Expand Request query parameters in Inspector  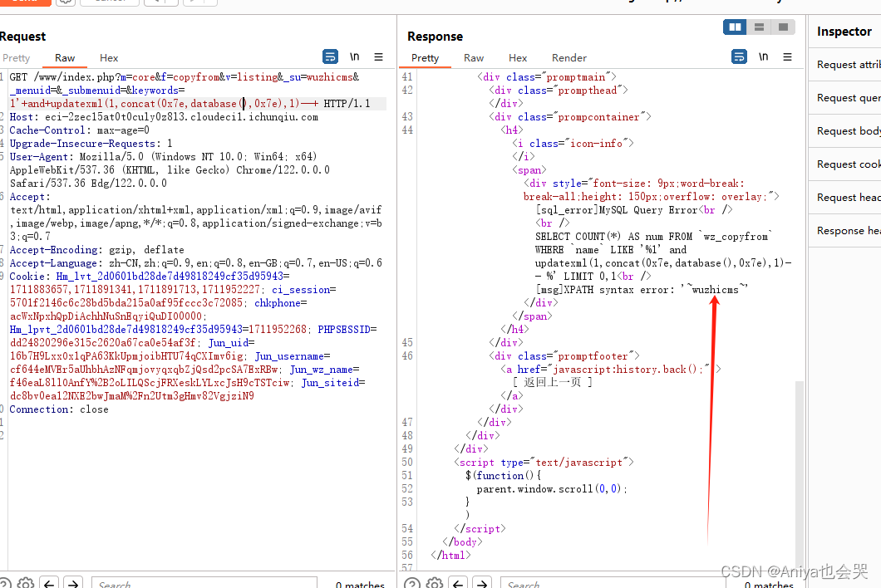tap(845, 98)
